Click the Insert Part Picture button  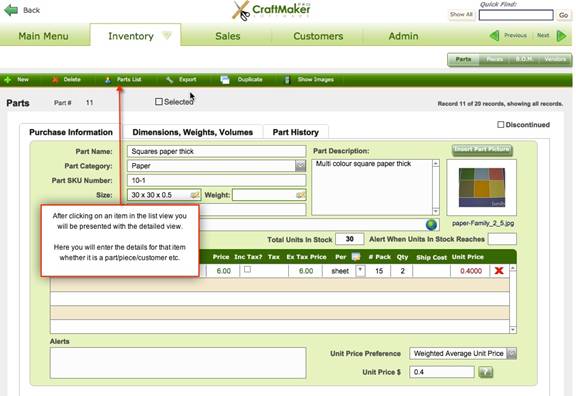pos(482,150)
